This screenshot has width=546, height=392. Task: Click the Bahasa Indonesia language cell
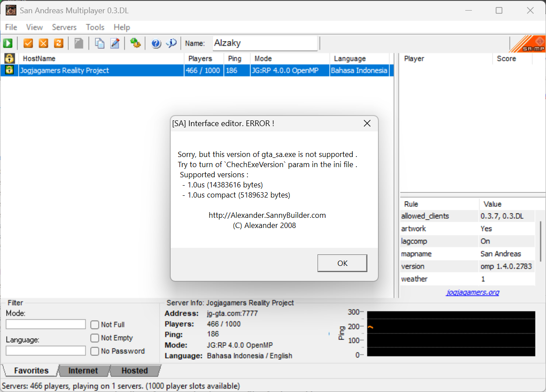click(359, 71)
